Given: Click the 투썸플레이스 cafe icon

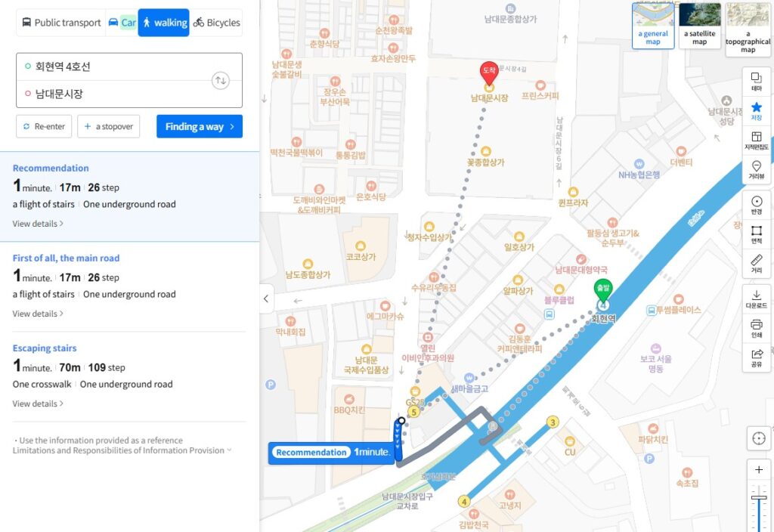Looking at the screenshot, I should click(x=679, y=299).
